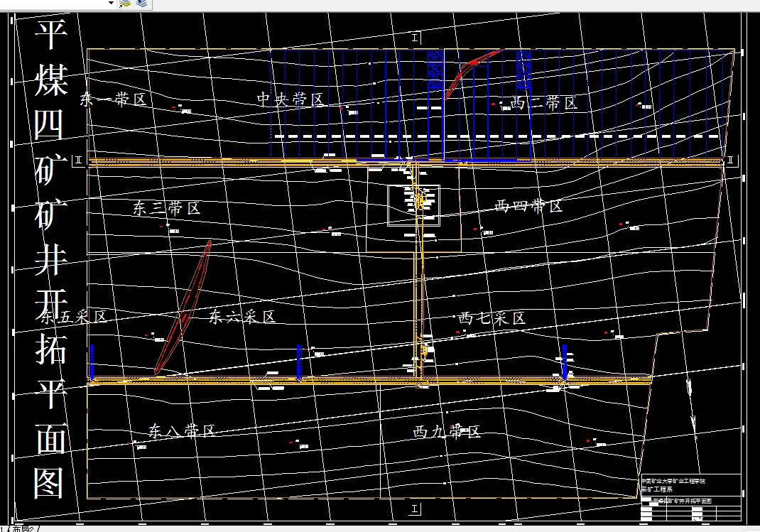Image resolution: width=760 pixels, height=532 pixels.
Task: Select the 东八带区 zone label
Action: 181,430
